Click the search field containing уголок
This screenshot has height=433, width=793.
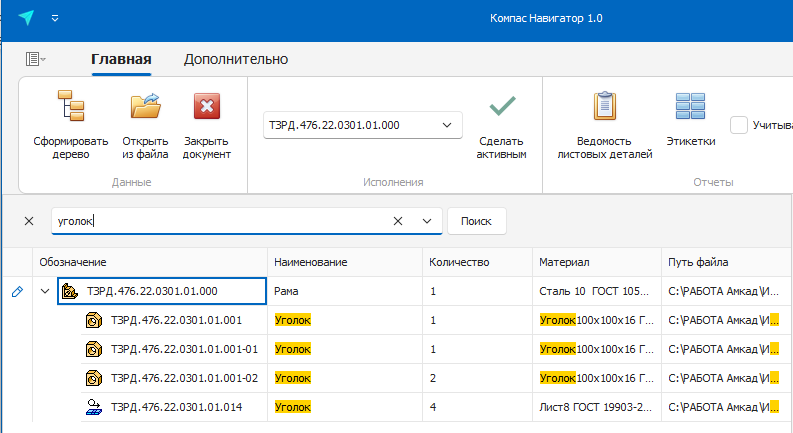[x=220, y=221]
